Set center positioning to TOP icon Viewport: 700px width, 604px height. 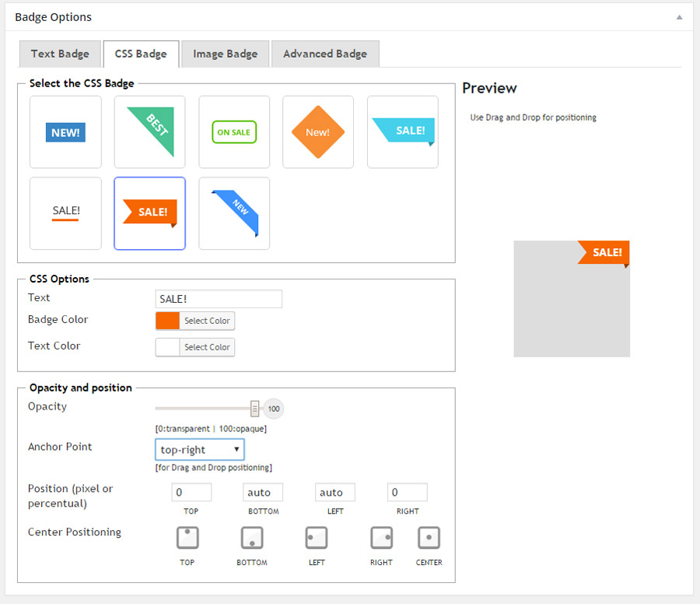coord(187,537)
